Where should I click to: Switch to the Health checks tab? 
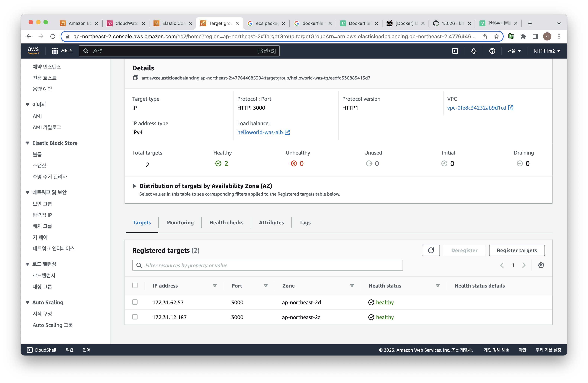point(226,223)
